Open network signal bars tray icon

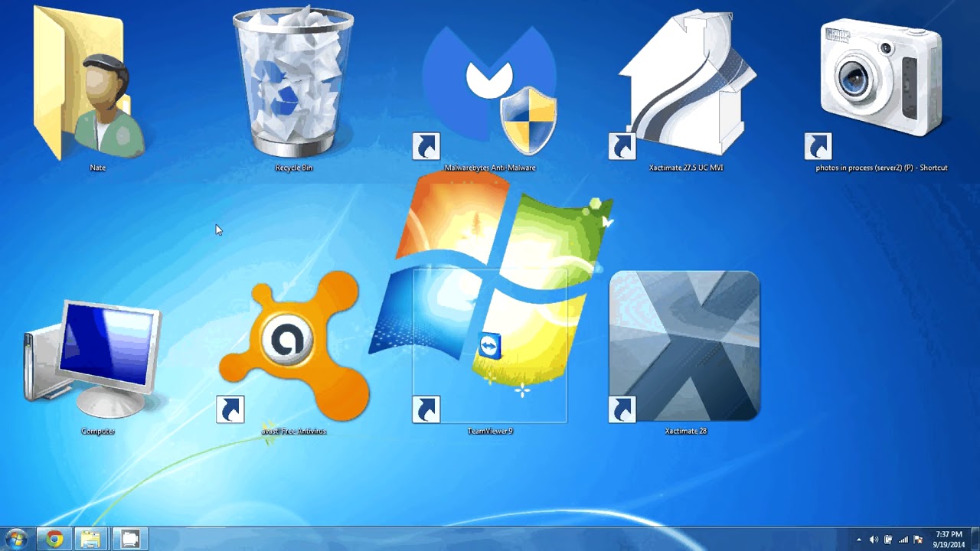pos(903,540)
